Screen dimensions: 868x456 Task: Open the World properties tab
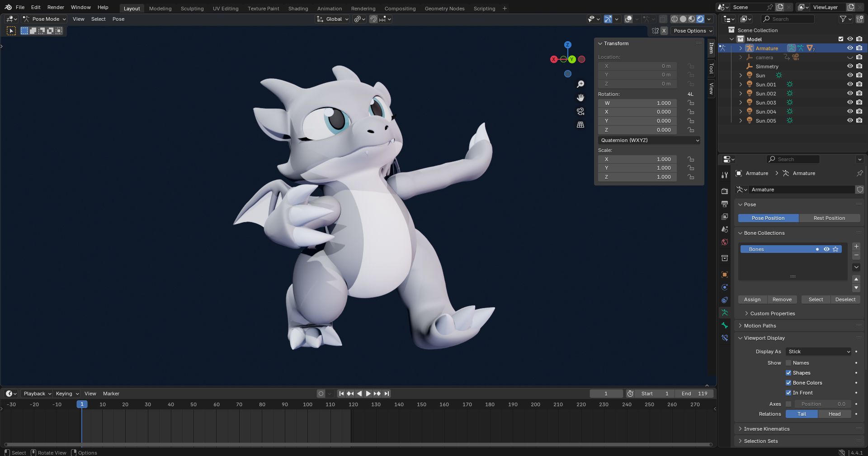[x=725, y=242]
